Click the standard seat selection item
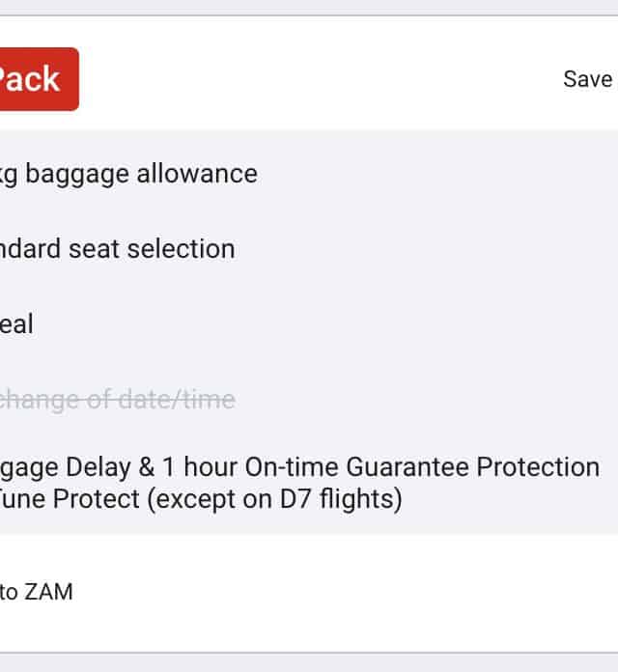The height and width of the screenshot is (672, 618). click(x=116, y=249)
